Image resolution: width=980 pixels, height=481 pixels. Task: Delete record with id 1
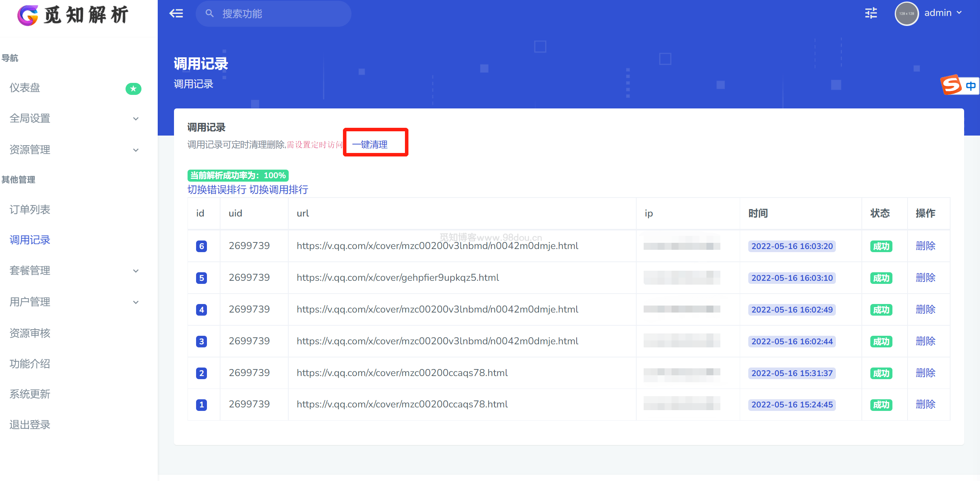925,404
